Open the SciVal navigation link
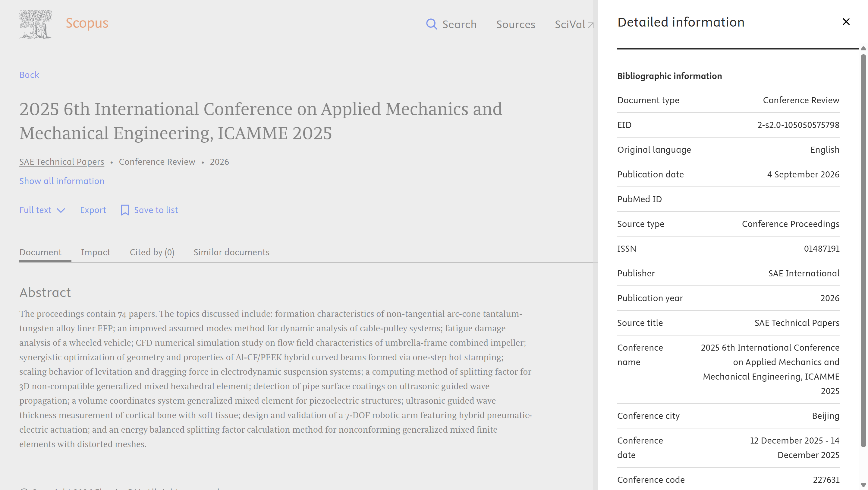The image size is (868, 490). [x=570, y=24]
